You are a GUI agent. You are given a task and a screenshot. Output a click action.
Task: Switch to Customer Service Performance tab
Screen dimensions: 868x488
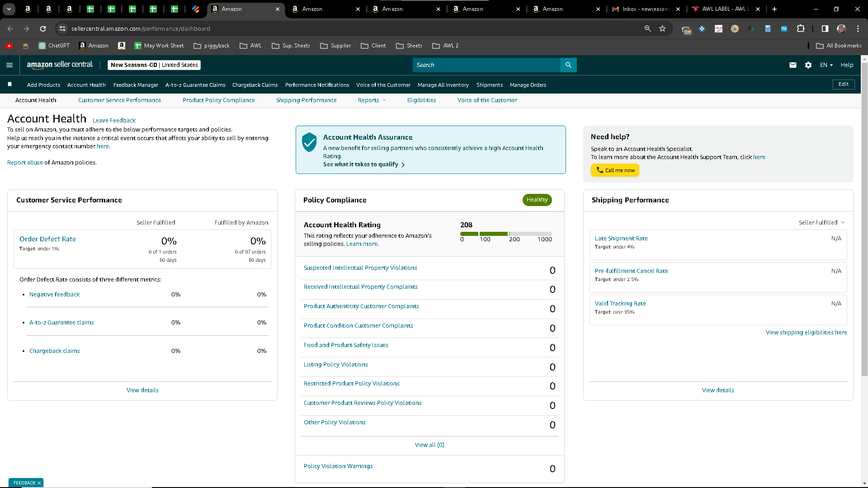pos(119,100)
